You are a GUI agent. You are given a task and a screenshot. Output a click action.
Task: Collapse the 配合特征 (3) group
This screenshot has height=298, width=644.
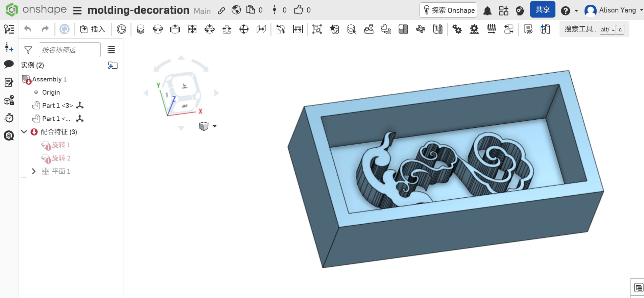[x=24, y=132]
